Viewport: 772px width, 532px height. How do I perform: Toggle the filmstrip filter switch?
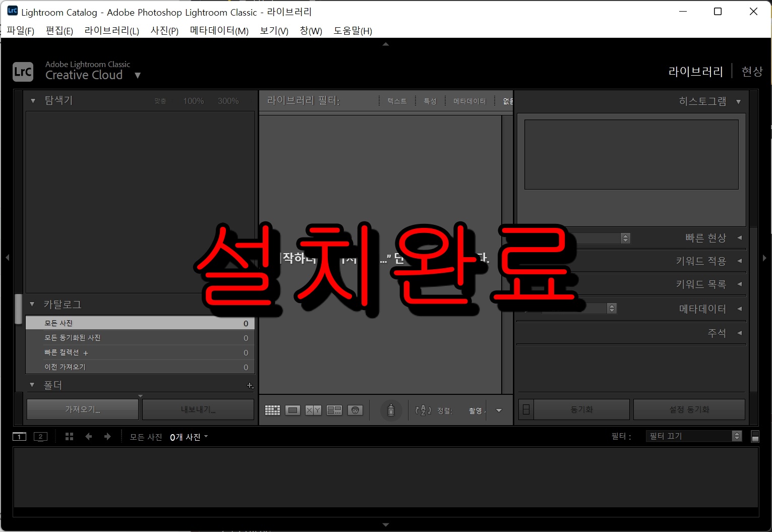coord(755,437)
